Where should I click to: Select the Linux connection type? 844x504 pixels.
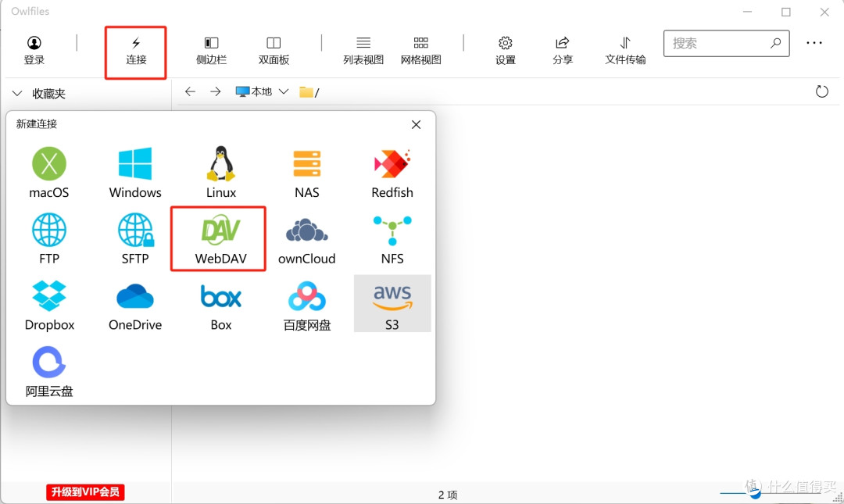tap(220, 172)
